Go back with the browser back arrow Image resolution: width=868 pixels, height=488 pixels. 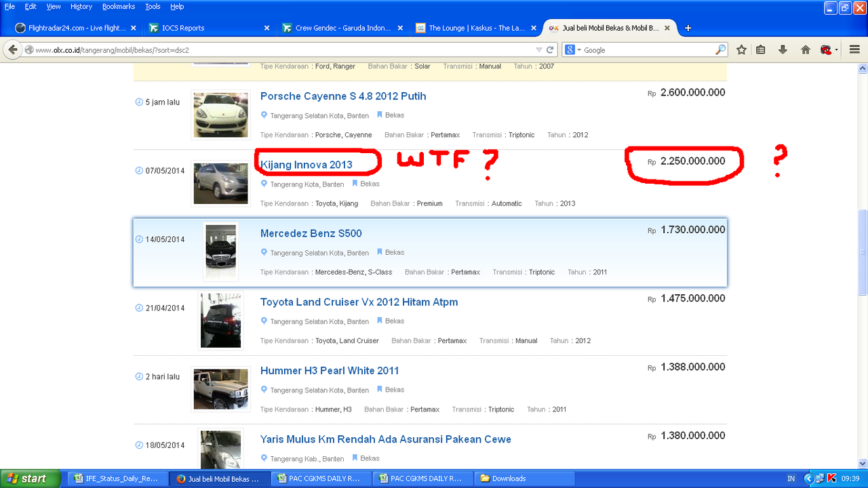12,49
